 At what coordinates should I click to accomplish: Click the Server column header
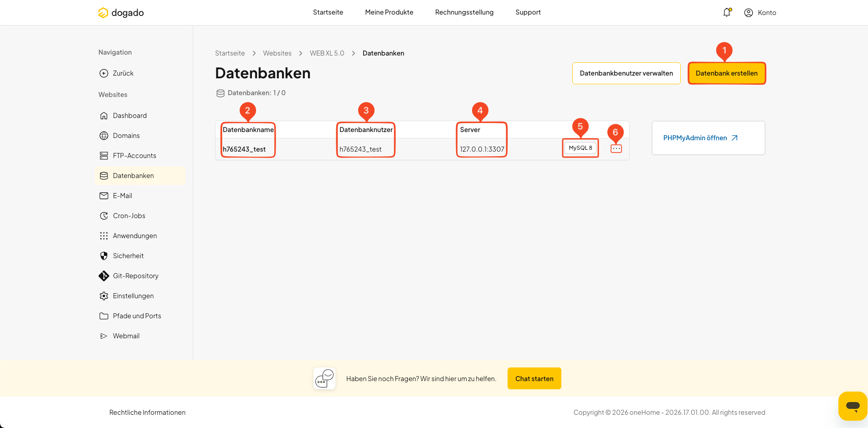[470, 130]
